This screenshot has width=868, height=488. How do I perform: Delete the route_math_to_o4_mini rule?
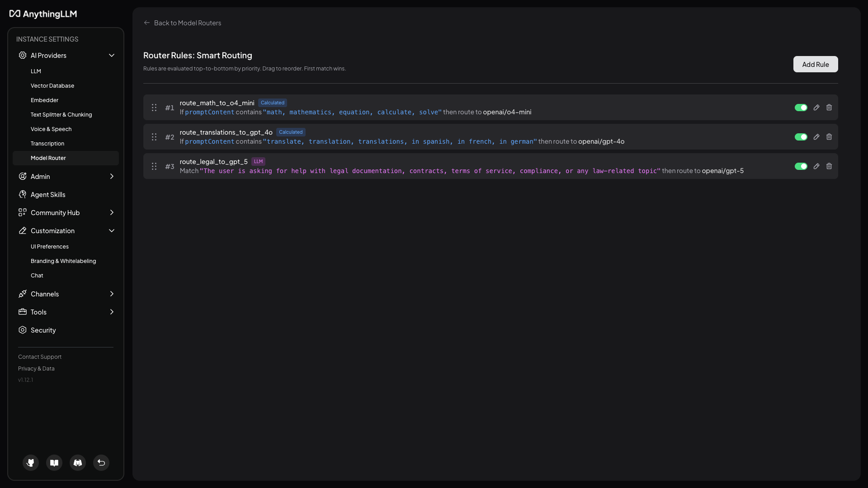point(829,108)
